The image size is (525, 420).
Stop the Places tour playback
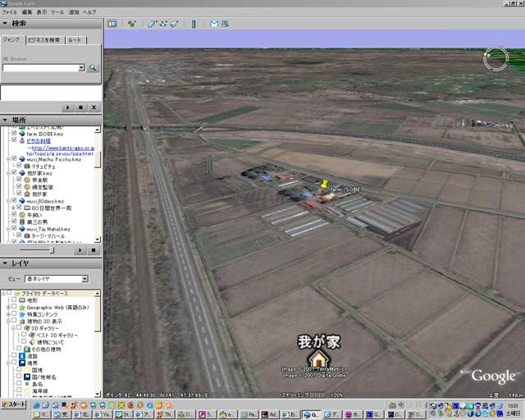point(94,250)
